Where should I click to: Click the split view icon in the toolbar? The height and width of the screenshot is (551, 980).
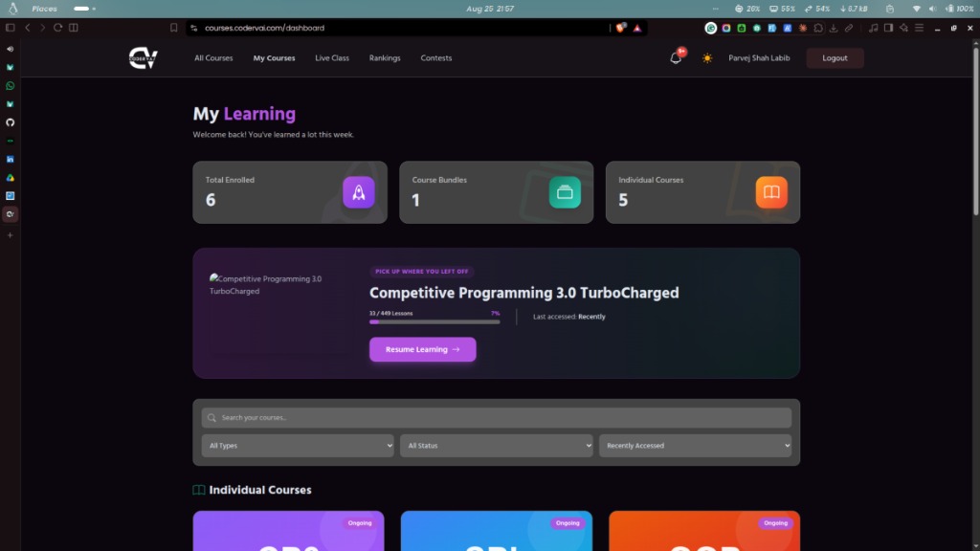[x=73, y=28]
